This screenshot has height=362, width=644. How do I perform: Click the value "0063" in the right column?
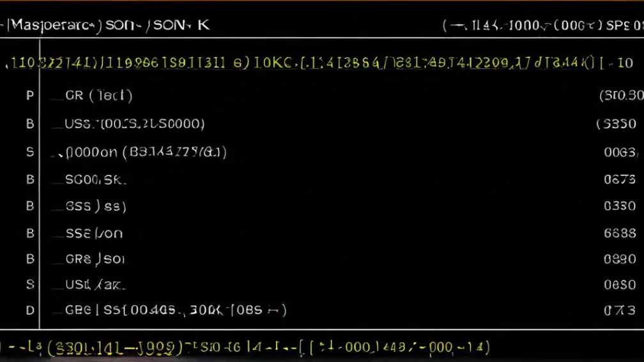tap(620, 152)
